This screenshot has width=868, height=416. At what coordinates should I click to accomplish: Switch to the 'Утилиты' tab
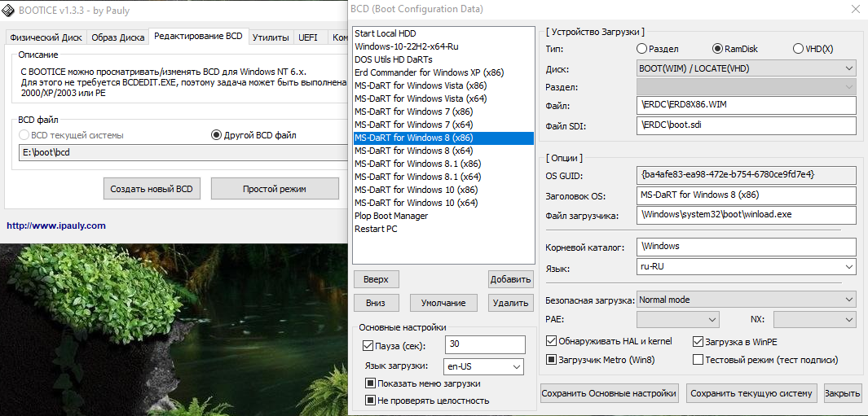[270, 37]
